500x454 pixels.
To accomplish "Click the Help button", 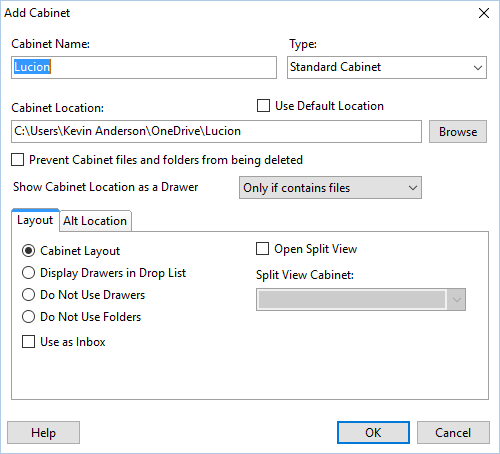I will 43,433.
